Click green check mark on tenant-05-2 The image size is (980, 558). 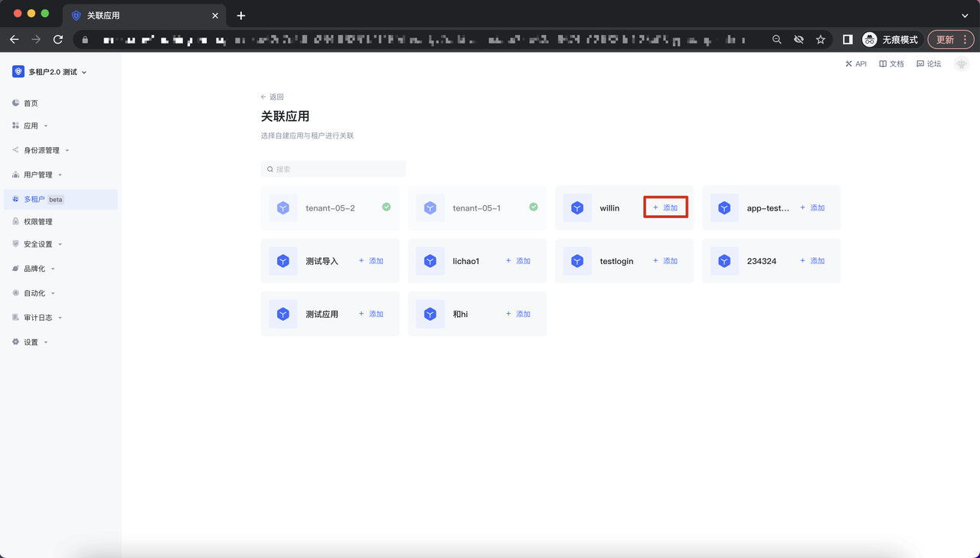[x=387, y=207]
